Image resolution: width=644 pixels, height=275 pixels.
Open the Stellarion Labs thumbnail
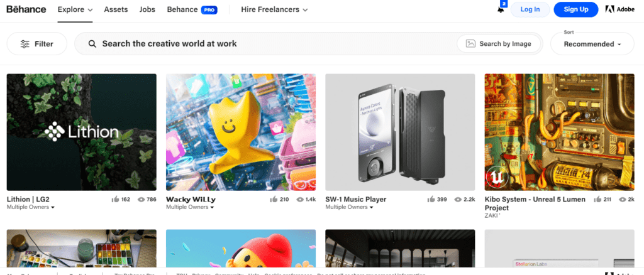coord(559,249)
